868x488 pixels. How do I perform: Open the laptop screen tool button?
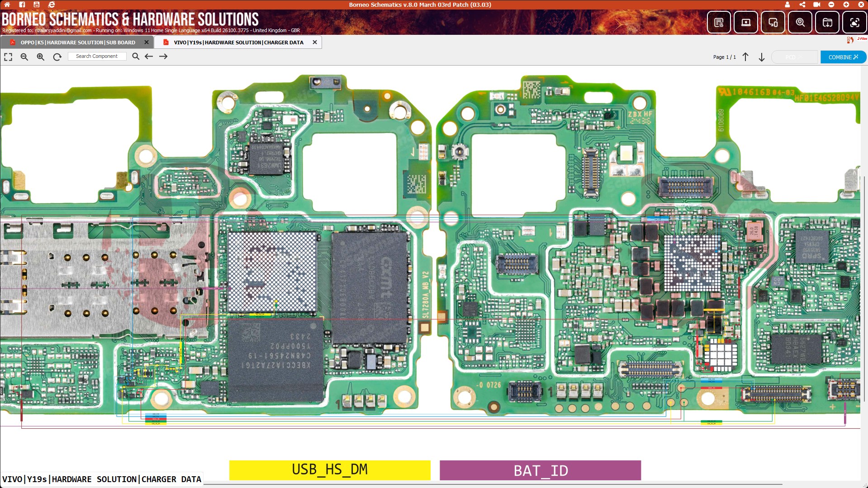pos(746,23)
